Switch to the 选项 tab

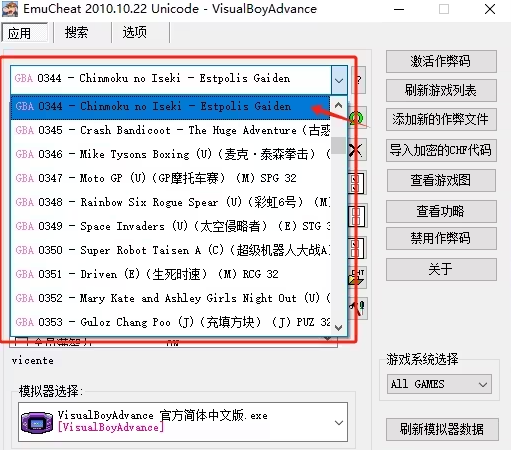coord(134,33)
